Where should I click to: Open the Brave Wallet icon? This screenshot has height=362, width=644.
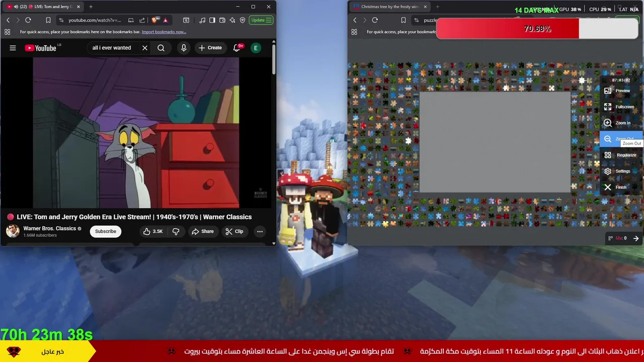tap(222, 20)
